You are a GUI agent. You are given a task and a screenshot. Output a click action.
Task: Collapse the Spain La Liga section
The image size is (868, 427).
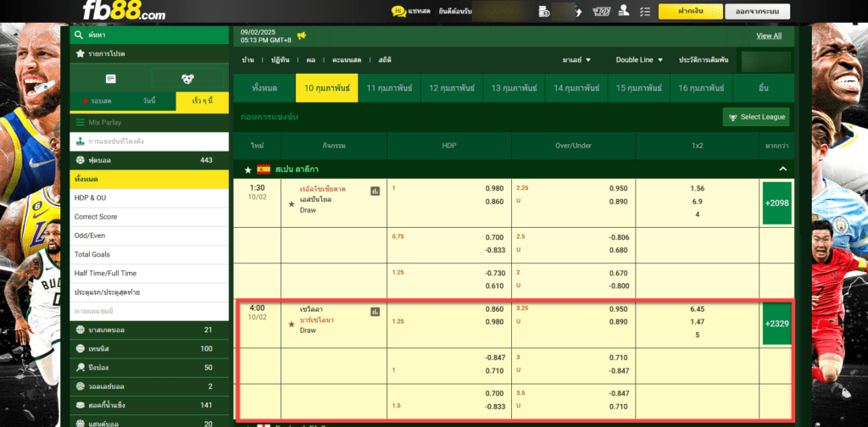pyautogui.click(x=782, y=169)
